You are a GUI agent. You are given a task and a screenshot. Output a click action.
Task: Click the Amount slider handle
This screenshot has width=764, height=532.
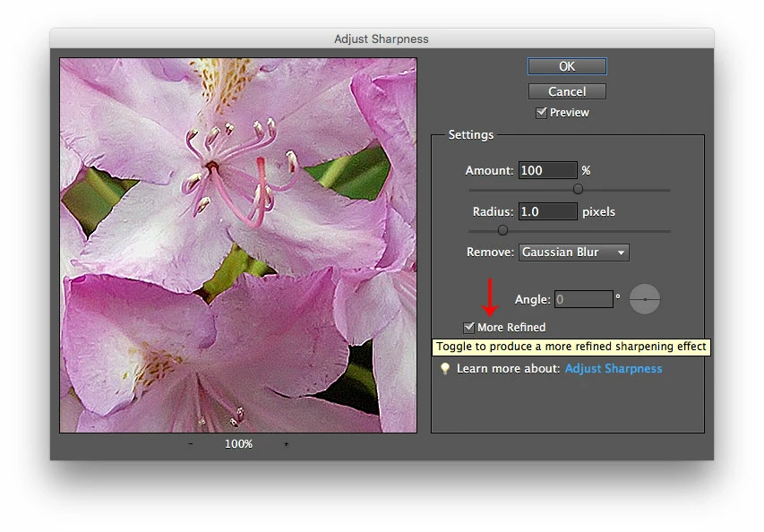pyautogui.click(x=578, y=189)
